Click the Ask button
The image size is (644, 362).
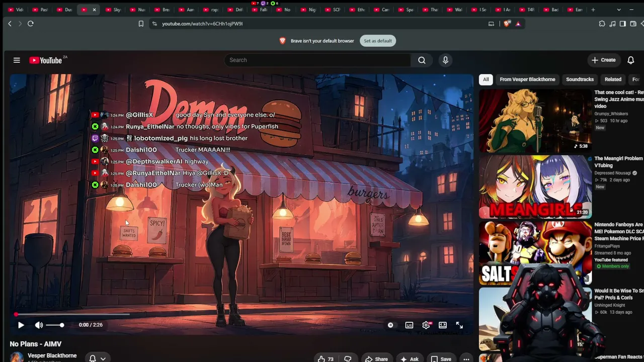point(409,359)
